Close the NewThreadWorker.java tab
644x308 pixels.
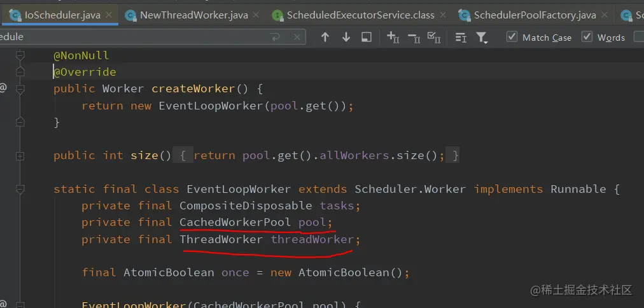(256, 15)
